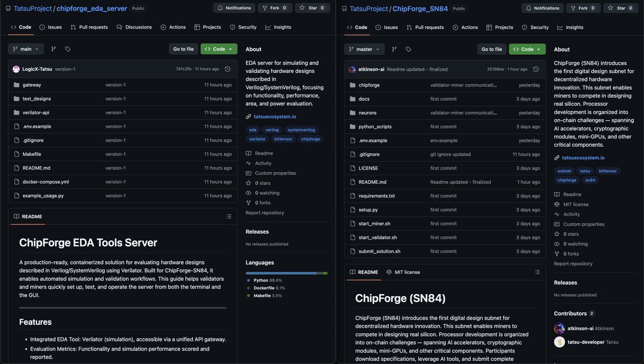This screenshot has height=364, width=644.
Task: Open gateway folder in chipforge_eda_server
Action: click(32, 85)
